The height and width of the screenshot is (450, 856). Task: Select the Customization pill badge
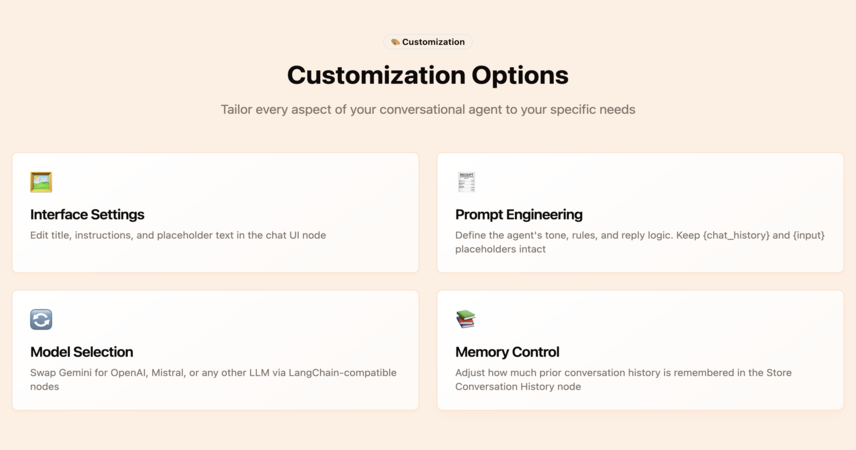(428, 42)
